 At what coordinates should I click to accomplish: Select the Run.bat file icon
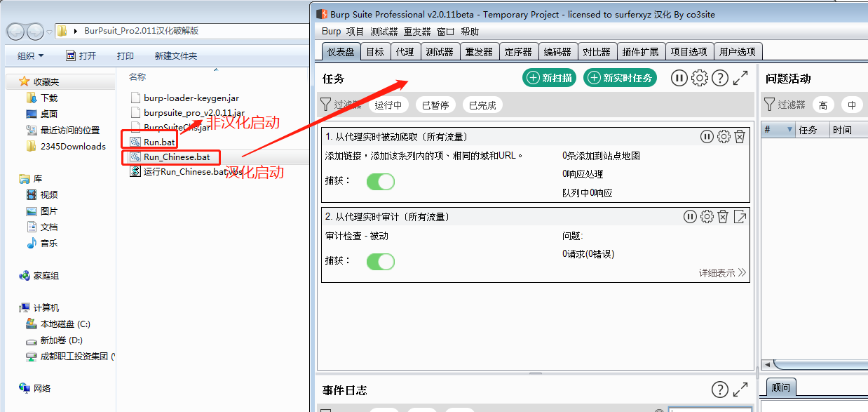pyautogui.click(x=135, y=142)
